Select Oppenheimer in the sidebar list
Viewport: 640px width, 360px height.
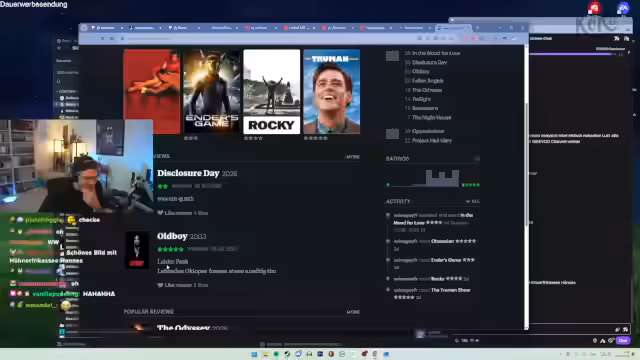click(428, 131)
